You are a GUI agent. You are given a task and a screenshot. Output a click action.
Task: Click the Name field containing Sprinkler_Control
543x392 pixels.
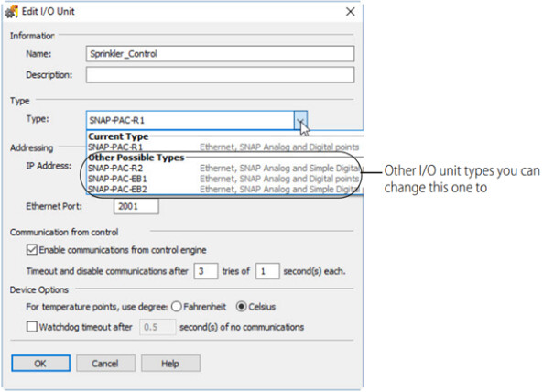point(221,54)
